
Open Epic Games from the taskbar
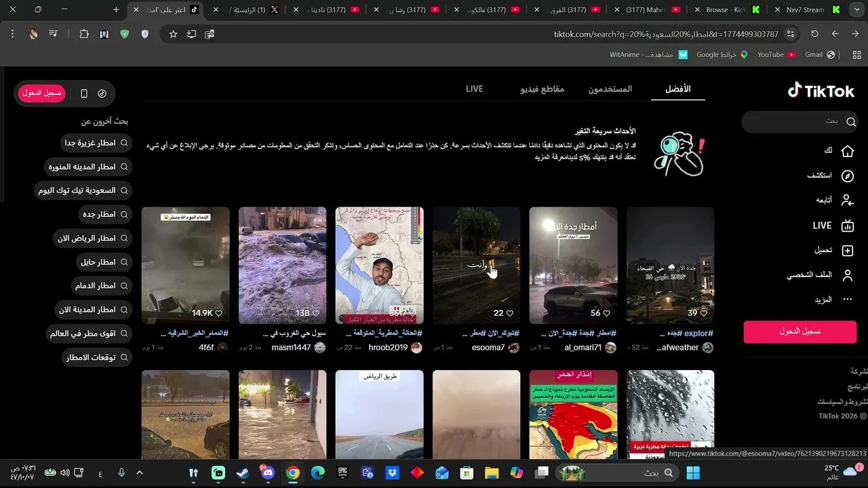pos(343,473)
